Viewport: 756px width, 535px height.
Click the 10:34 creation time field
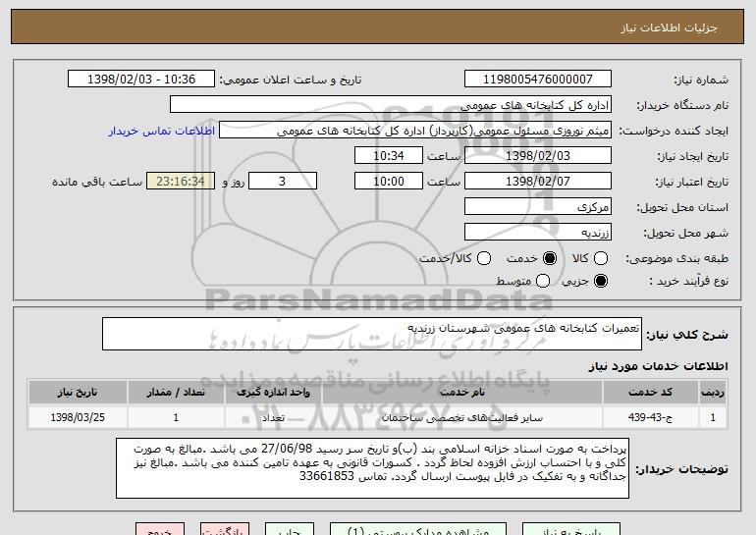(x=390, y=156)
